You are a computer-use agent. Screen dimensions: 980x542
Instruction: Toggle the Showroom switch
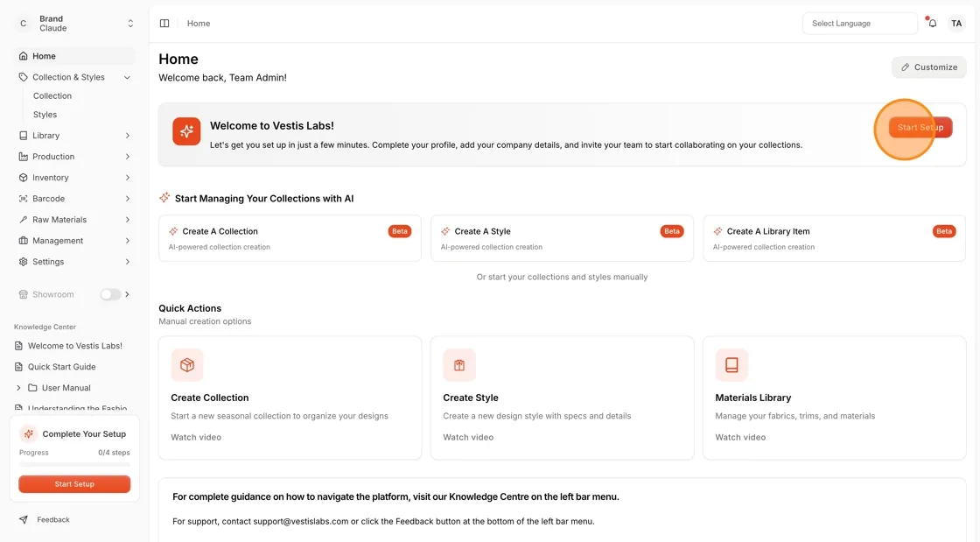(x=110, y=294)
